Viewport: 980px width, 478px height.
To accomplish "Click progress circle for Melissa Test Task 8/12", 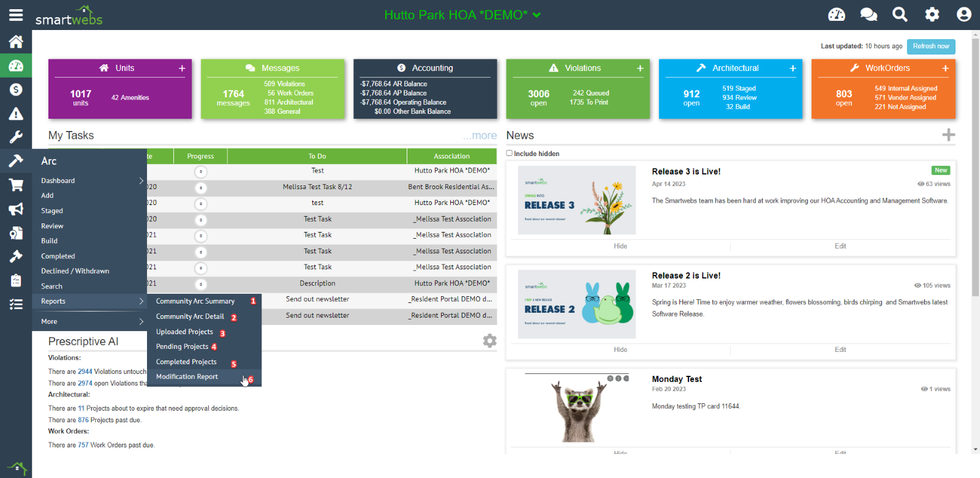I will coord(201,188).
